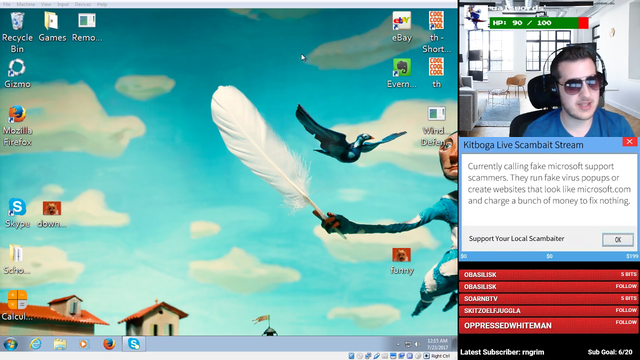
Task: Select the Calcul... desktop shortcut
Action: [x=17, y=305]
